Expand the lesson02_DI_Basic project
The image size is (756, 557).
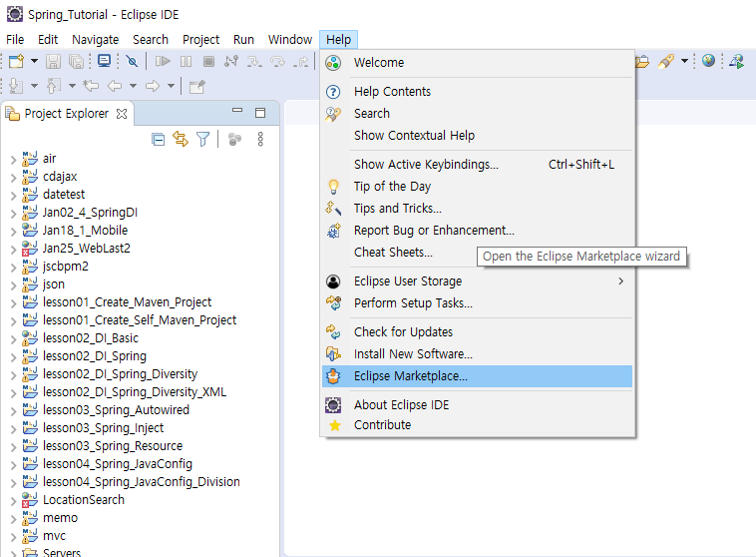14,338
